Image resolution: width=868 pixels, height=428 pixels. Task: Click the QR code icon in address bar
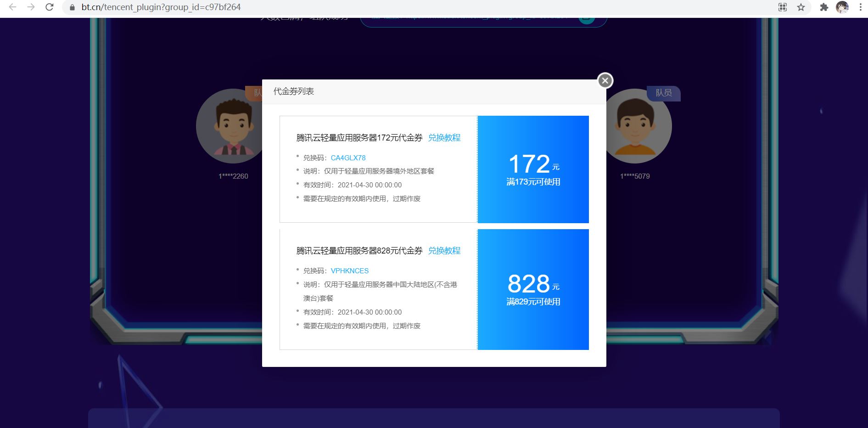tap(783, 7)
